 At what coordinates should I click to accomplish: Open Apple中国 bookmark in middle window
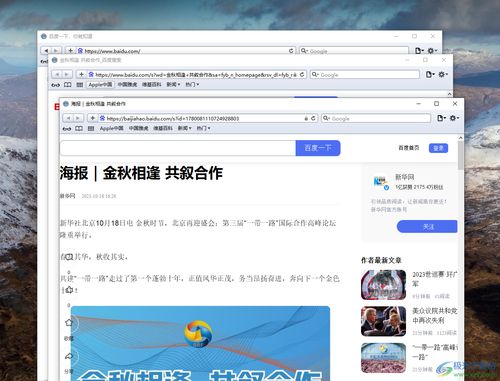(100, 85)
